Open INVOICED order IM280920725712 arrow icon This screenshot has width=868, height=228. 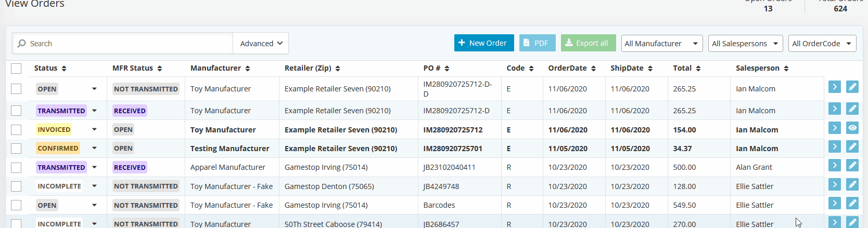click(834, 128)
